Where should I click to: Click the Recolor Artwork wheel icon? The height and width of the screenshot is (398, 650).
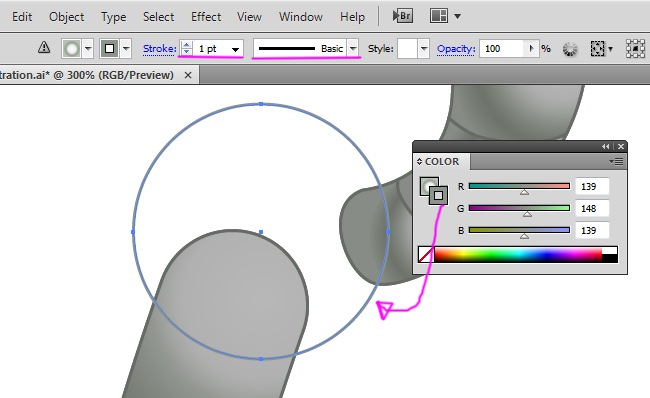[x=570, y=49]
